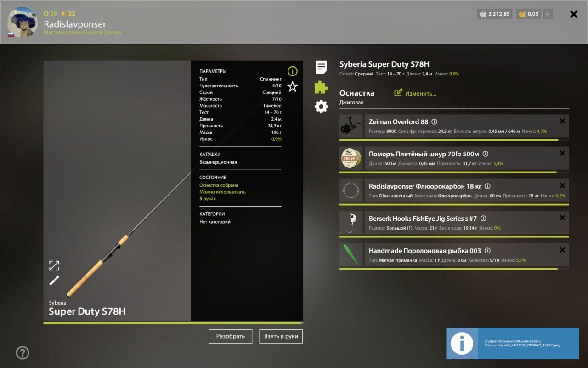The image size is (588, 368).
Task: Select the green foam fish lure thumbnail
Action: coord(351,255)
